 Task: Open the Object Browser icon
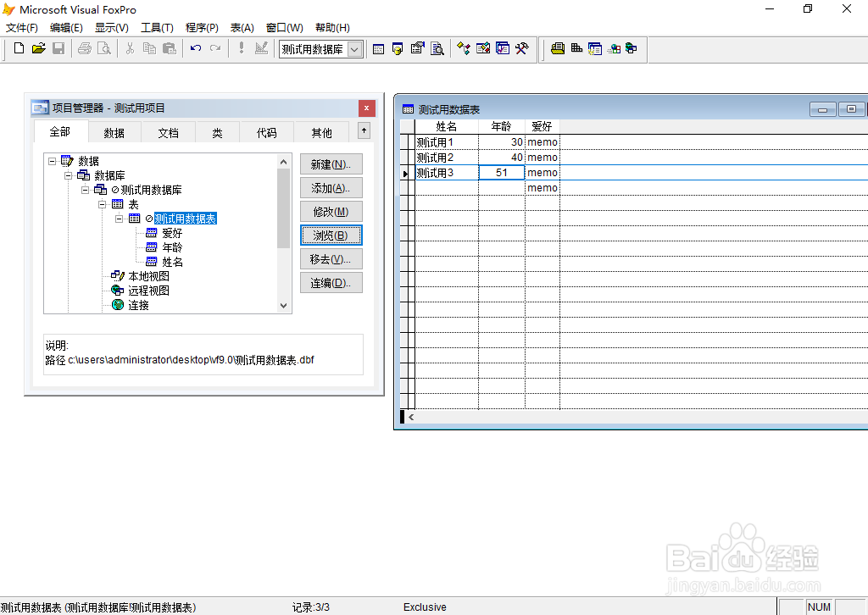483,48
